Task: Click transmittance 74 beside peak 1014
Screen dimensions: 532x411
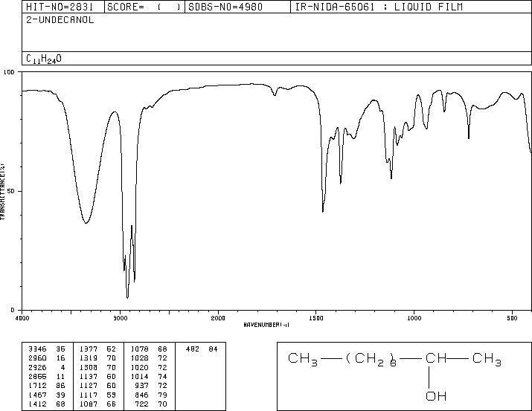Action: [x=162, y=376]
